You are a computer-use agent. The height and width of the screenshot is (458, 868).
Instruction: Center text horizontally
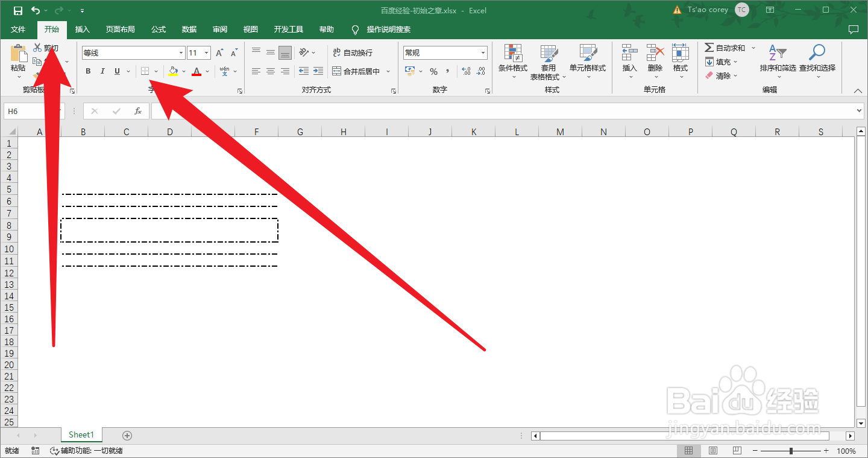tap(271, 71)
